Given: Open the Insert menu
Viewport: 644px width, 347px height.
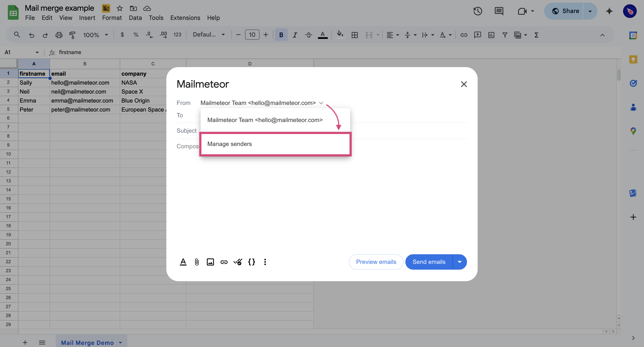Looking at the screenshot, I should click(x=87, y=18).
